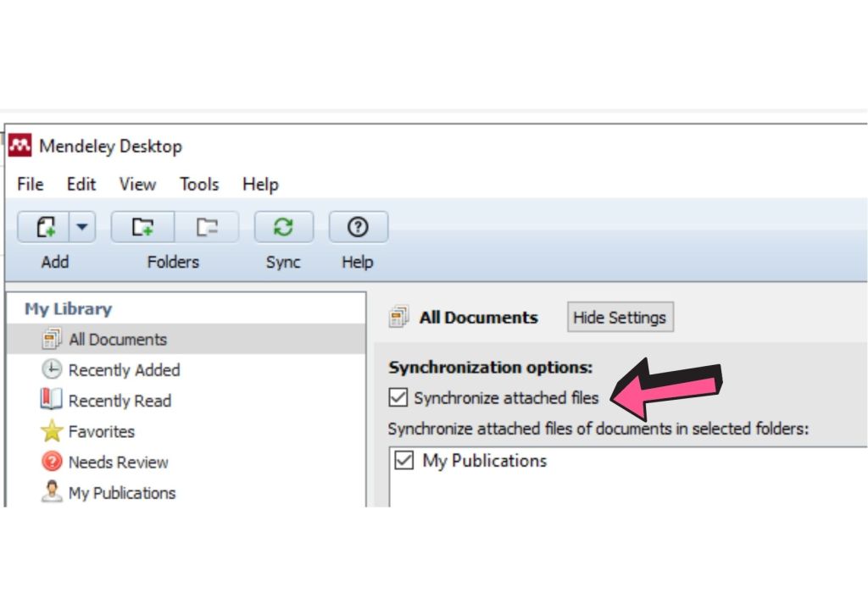
Task: Toggle Synchronize attached files checkbox
Action: click(x=398, y=397)
